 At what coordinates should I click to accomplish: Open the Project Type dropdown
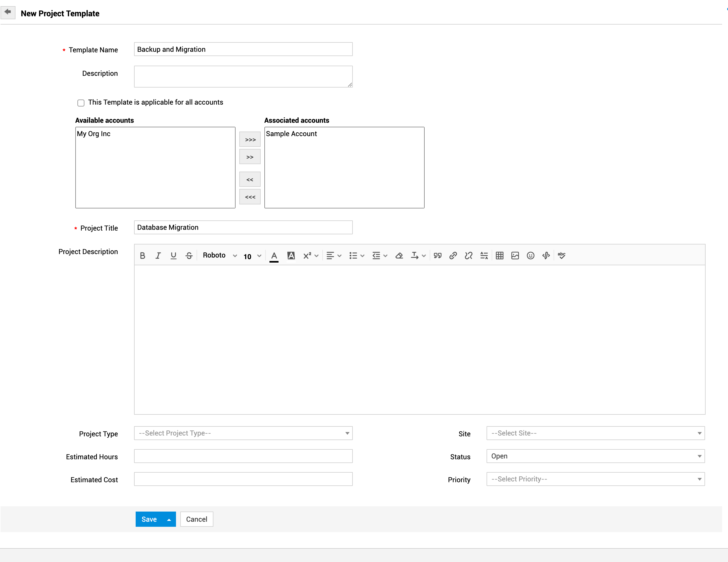pyautogui.click(x=243, y=433)
